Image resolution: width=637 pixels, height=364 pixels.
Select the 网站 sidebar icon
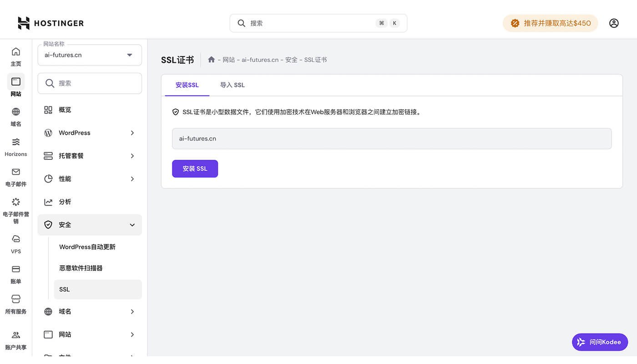click(x=15, y=86)
